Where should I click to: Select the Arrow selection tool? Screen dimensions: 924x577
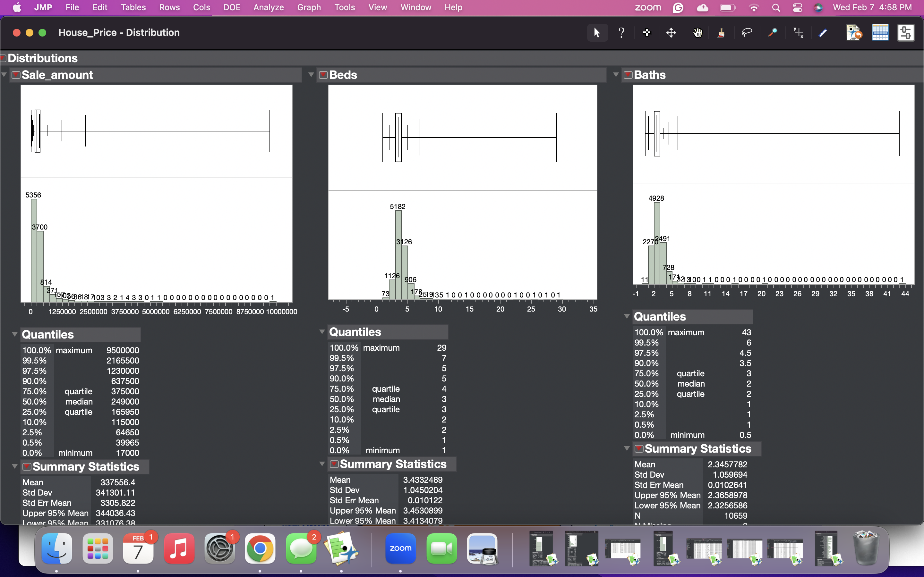[x=597, y=32]
